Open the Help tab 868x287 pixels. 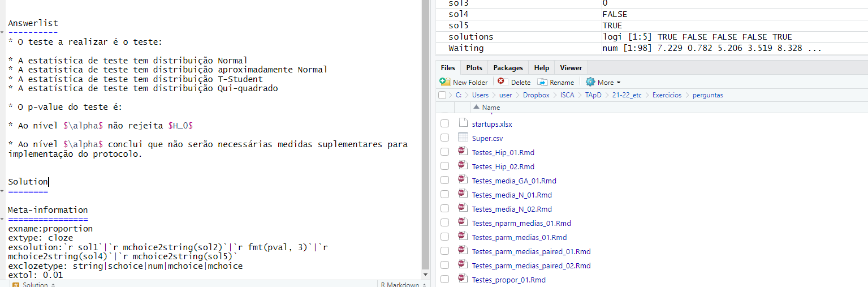pyautogui.click(x=541, y=67)
